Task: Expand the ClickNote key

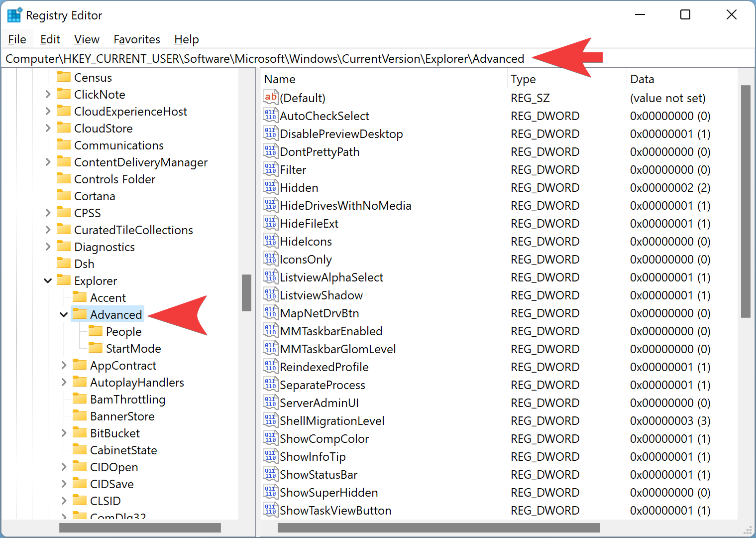Action: click(x=48, y=94)
